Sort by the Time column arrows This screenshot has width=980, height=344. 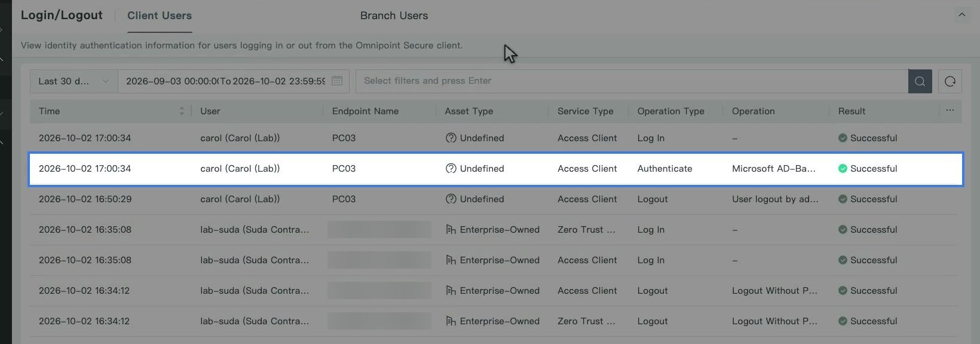pos(182,111)
